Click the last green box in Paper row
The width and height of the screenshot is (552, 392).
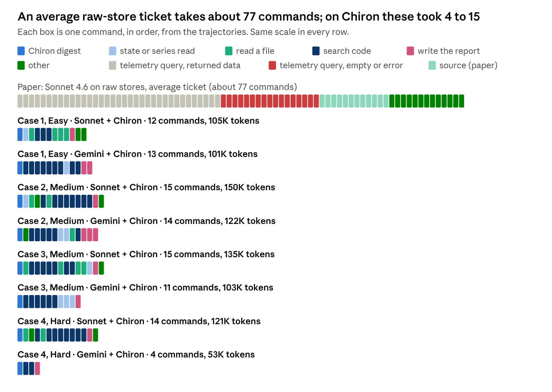[462, 101]
